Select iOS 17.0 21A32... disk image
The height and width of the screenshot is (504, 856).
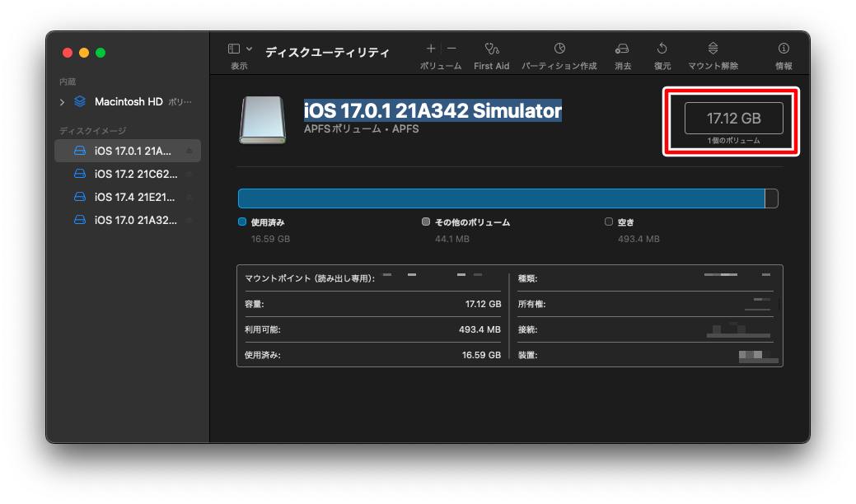point(128,220)
